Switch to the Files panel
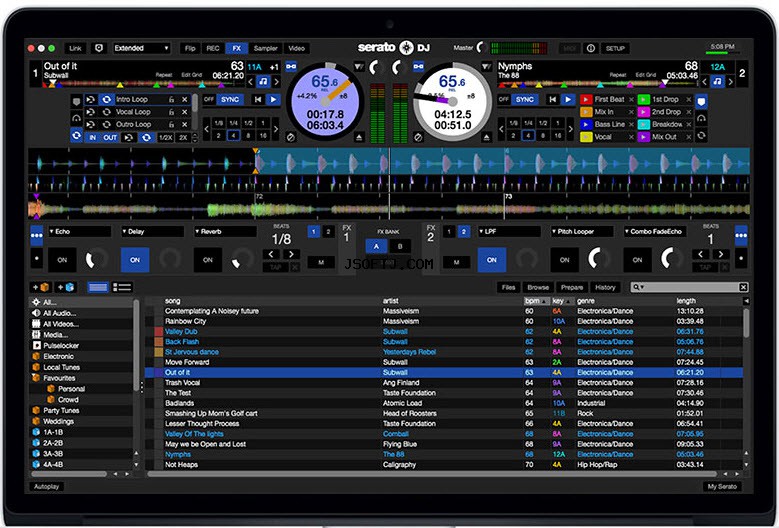The height and width of the screenshot is (528, 779). (508, 287)
